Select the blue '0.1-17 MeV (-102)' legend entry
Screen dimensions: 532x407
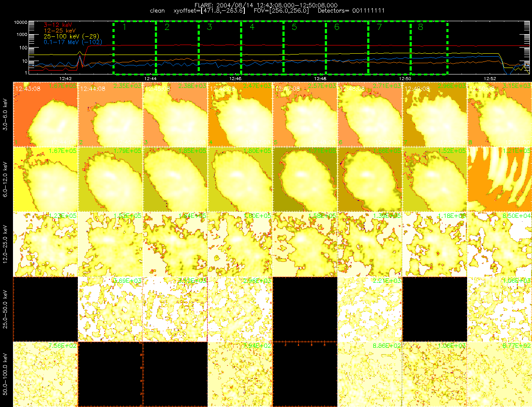click(73, 42)
